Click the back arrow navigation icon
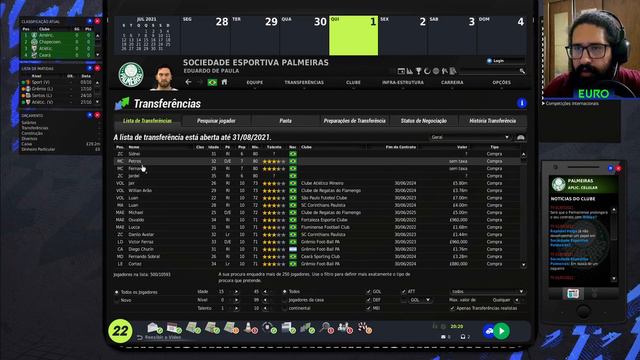This screenshot has width=640, height=360. (188, 82)
